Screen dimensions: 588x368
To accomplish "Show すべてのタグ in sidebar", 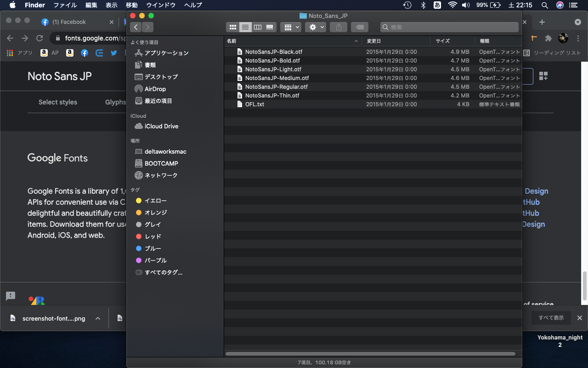I will [x=159, y=272].
